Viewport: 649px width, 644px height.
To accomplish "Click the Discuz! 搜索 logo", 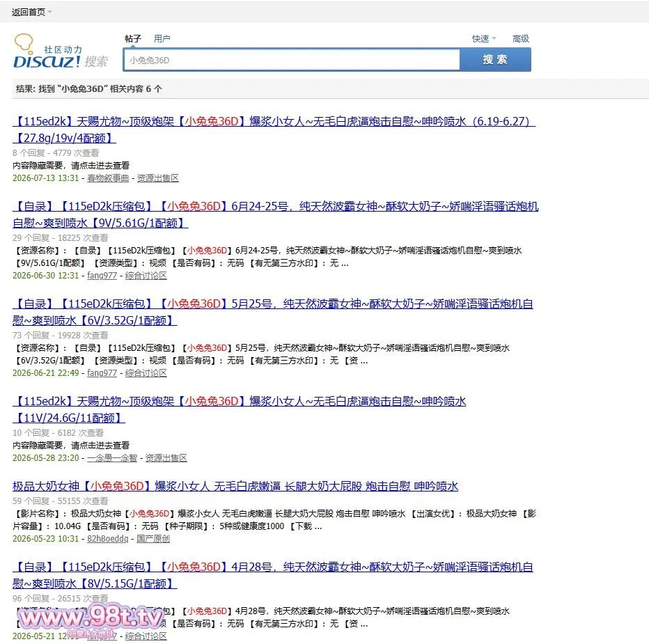I will (x=61, y=52).
